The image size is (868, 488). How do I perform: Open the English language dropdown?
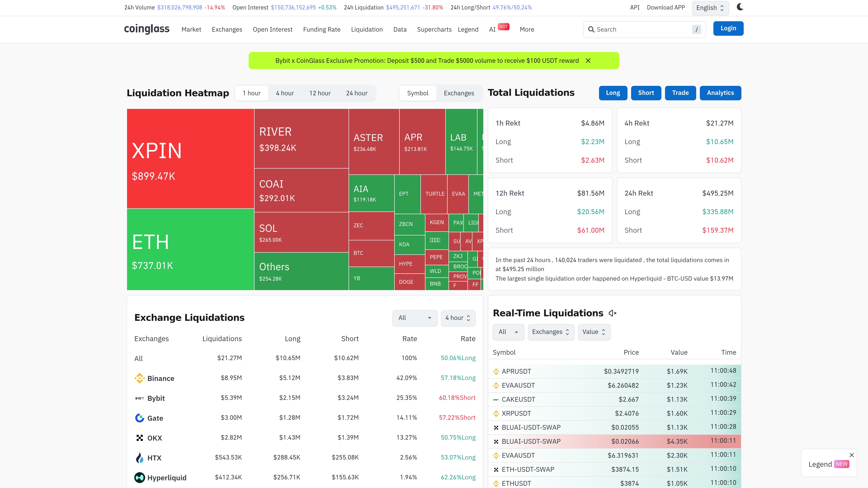(x=710, y=8)
